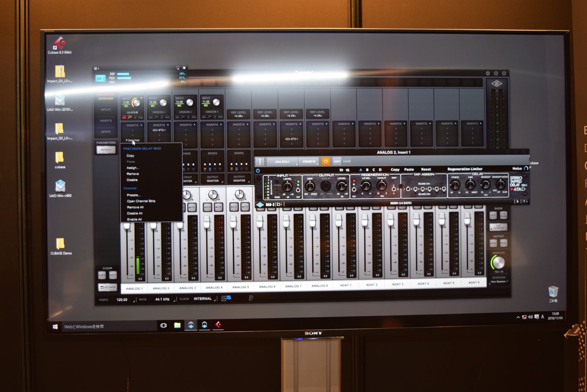587x392 pixels.
Task: Click the CLIPS clear button
Action: coord(102,275)
